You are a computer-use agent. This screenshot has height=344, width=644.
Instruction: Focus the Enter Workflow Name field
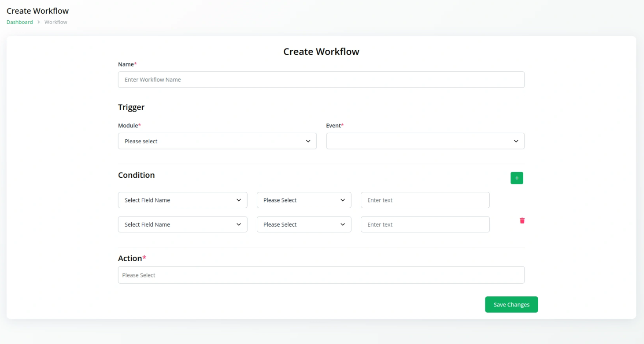click(x=321, y=80)
